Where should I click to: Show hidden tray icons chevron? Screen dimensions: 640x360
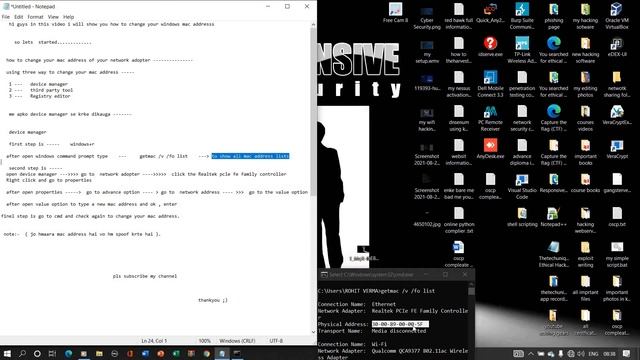530,353
